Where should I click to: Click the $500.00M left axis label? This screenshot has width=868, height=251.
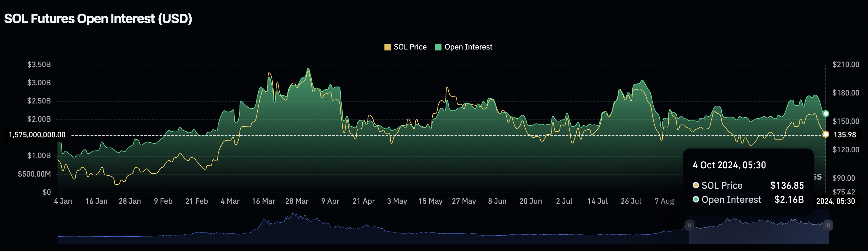click(x=34, y=174)
